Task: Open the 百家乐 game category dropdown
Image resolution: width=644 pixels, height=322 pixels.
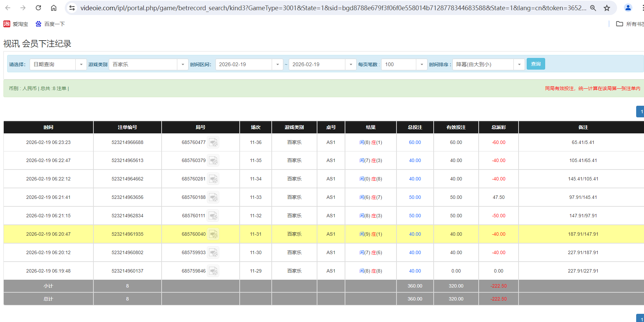Action: (183, 64)
